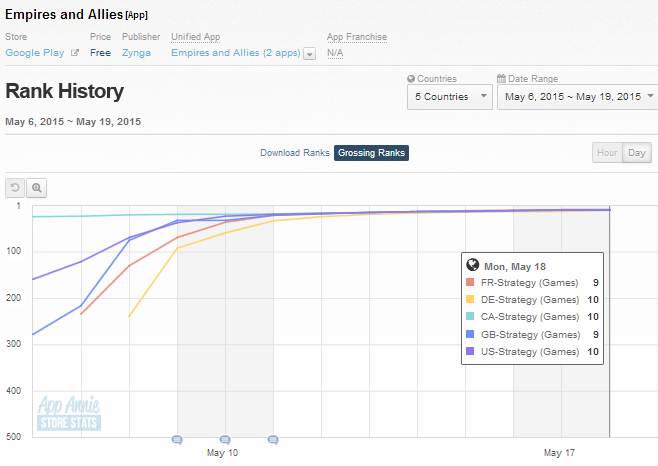Screen dimensions: 658x466
Task: Click the reset zoom undo icon
Action: [16, 187]
